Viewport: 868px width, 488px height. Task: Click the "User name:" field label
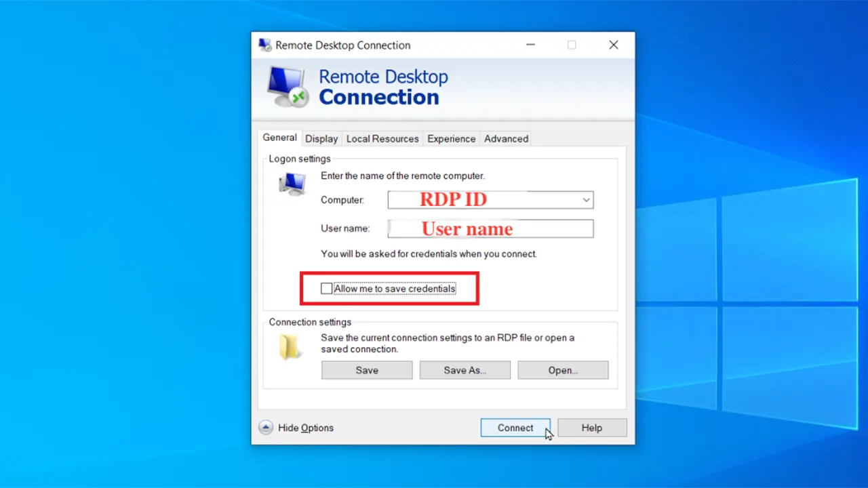[x=345, y=228]
